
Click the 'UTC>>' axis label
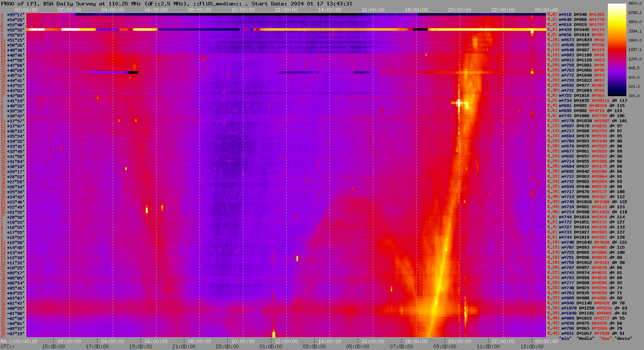8,346
